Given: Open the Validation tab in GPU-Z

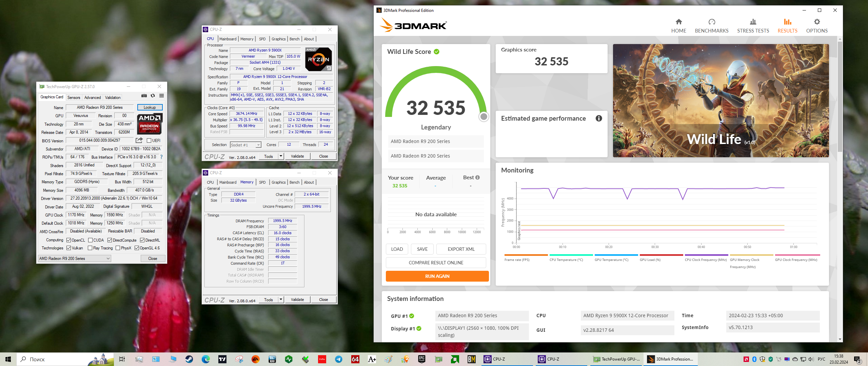Looking at the screenshot, I should (113, 98).
